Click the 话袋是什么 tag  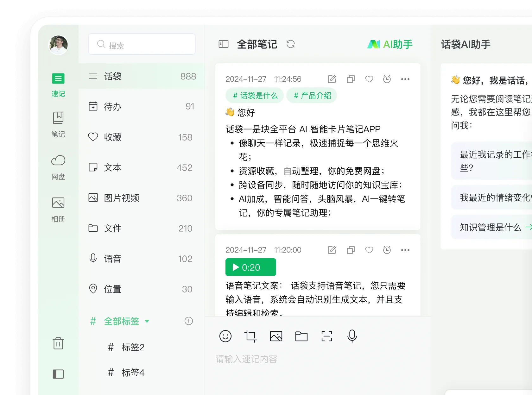254,95
